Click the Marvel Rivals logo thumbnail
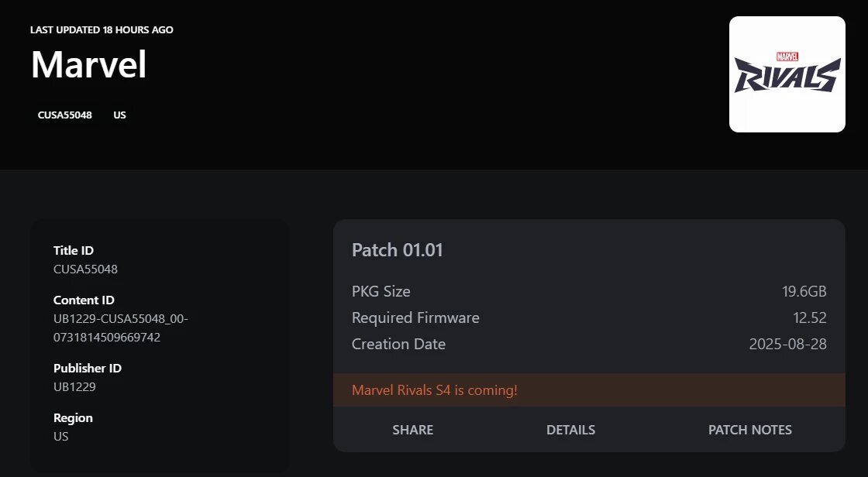This screenshot has width=868, height=477. pos(787,74)
